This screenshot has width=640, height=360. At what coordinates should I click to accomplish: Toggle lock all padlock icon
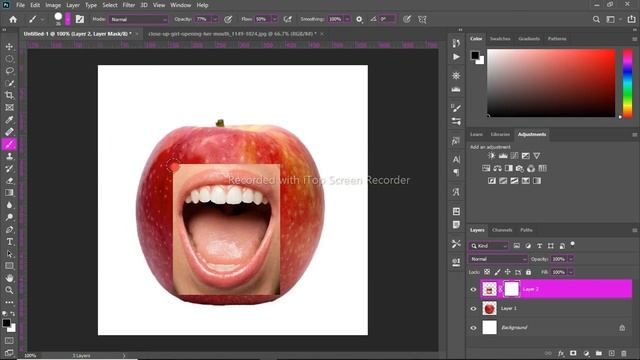pos(529,272)
